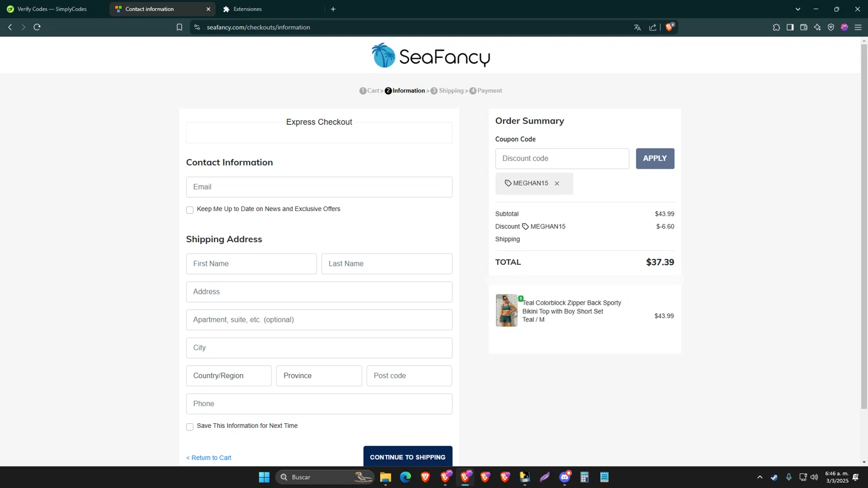Open the extensions puzzle icon

click(777, 27)
